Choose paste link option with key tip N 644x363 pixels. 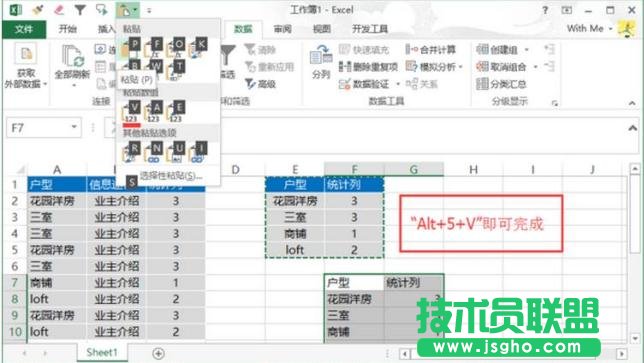[152, 152]
